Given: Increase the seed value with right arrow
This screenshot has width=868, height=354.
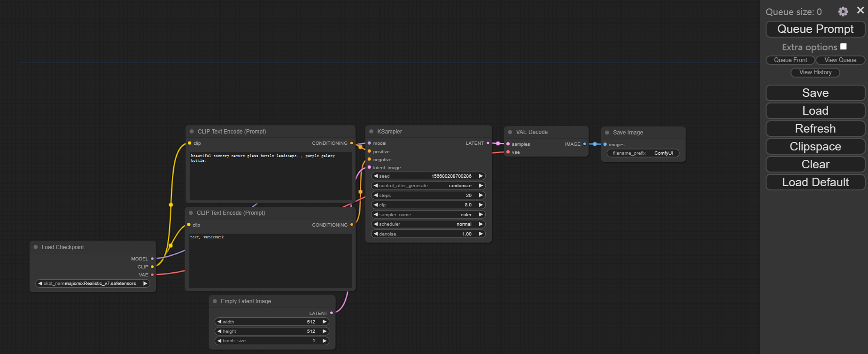Looking at the screenshot, I should (481, 176).
